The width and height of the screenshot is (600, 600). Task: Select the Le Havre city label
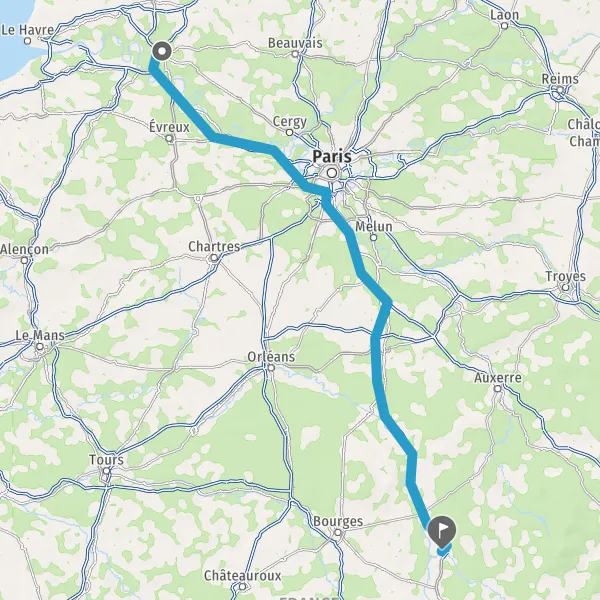tap(27, 30)
